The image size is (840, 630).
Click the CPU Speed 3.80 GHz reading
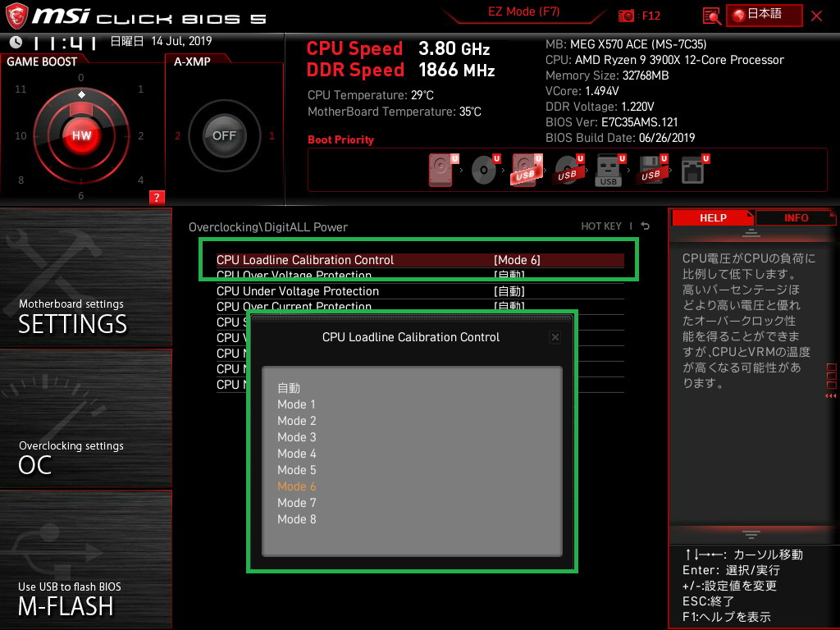click(398, 48)
